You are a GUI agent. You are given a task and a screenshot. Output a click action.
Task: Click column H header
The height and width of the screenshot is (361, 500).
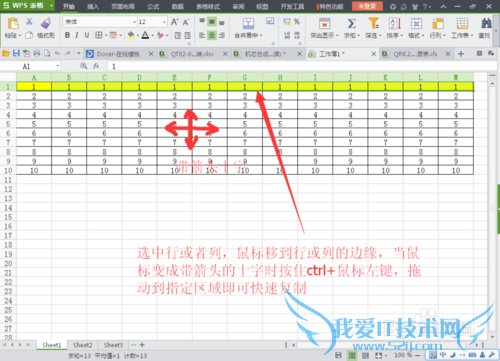pos(280,77)
